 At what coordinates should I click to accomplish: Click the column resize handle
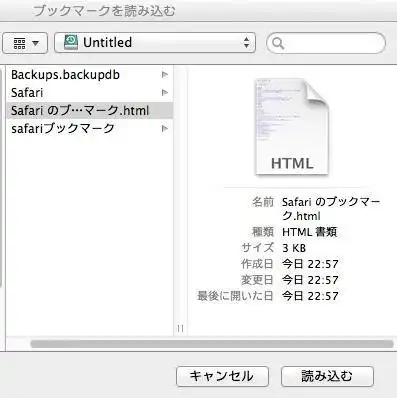[180, 328]
